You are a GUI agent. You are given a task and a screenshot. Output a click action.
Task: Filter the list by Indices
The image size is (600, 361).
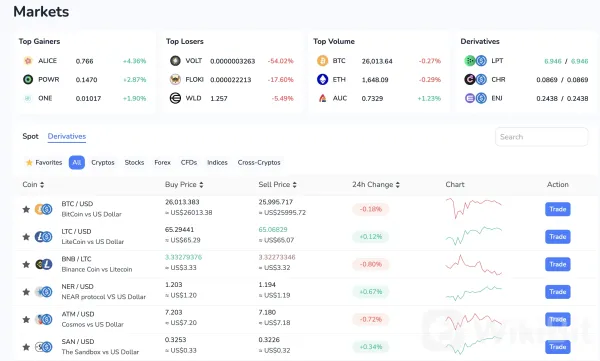coord(217,162)
